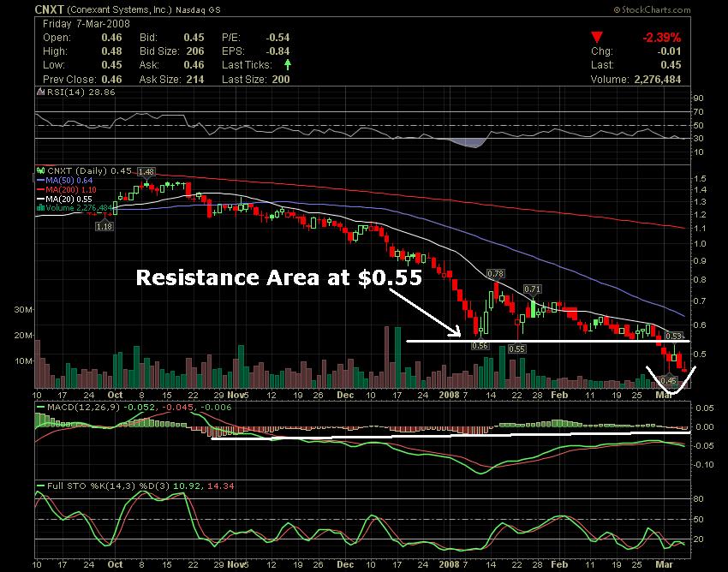Click the 1.0 price axis label

(701, 244)
